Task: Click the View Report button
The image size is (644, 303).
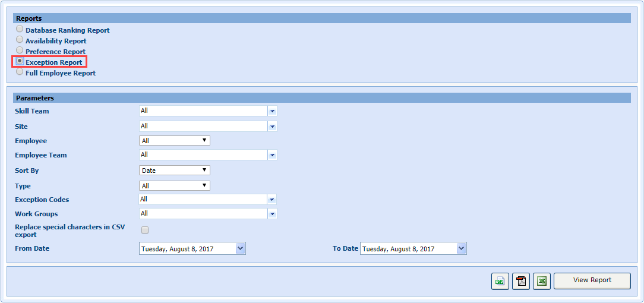Action: coord(592,280)
